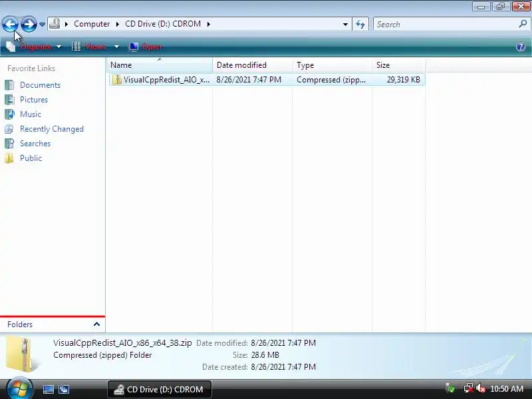Open the Pictures favorite link
Viewport: 532px width, 399px height.
(34, 99)
